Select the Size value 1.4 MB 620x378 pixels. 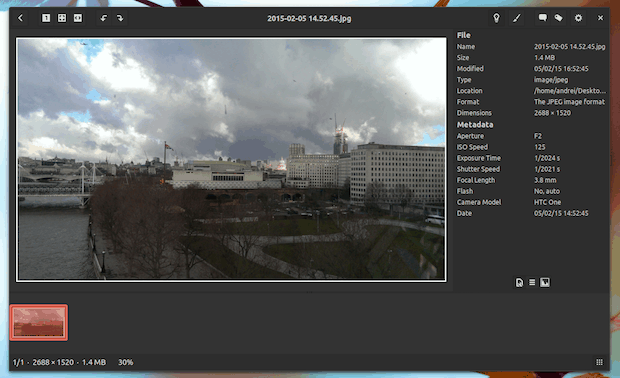pos(544,58)
